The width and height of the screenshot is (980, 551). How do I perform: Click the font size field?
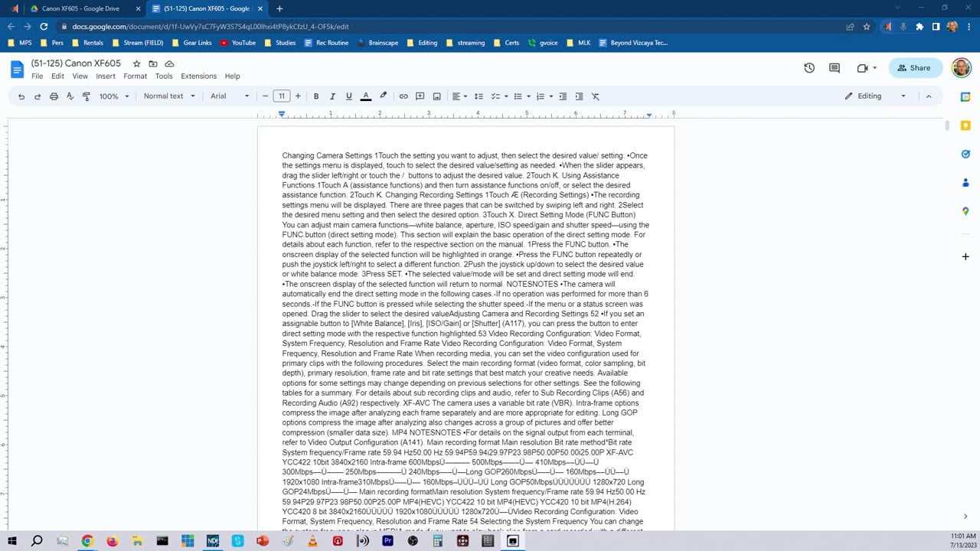[282, 96]
